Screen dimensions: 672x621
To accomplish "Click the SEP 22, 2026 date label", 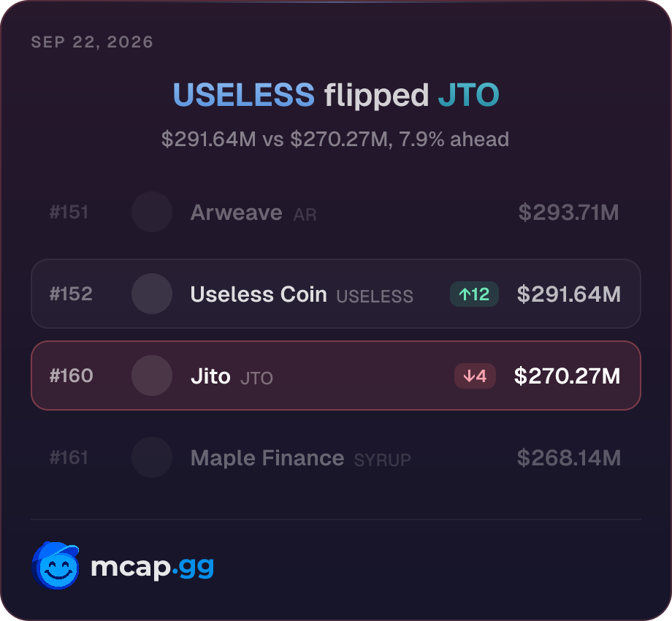I will (x=92, y=42).
